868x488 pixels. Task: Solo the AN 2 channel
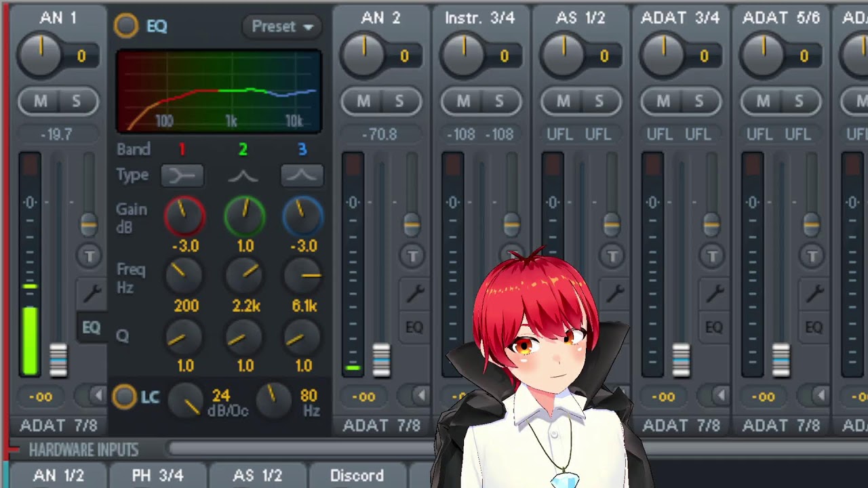(x=399, y=102)
